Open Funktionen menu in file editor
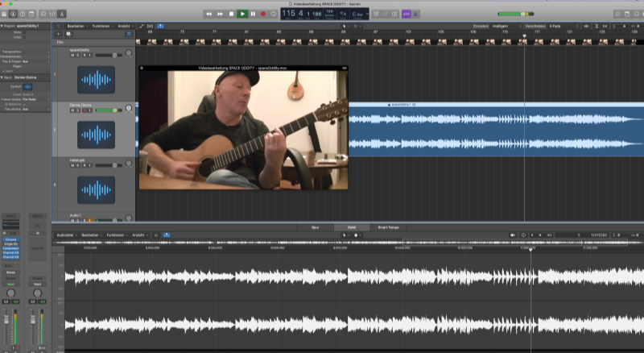Image resolution: width=644 pixels, height=353 pixels. (116, 235)
